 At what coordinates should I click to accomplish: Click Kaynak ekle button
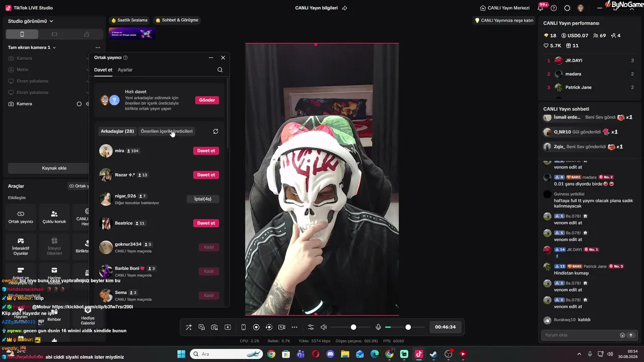point(54,168)
